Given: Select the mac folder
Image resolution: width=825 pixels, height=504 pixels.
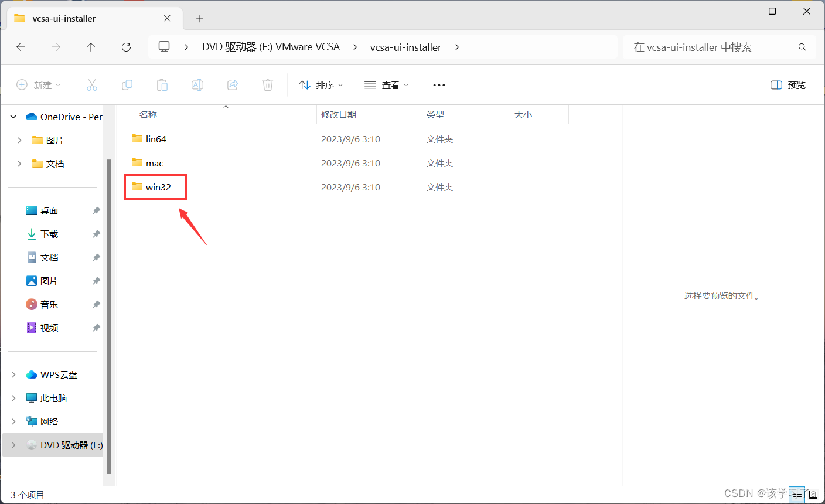Looking at the screenshot, I should [147, 163].
